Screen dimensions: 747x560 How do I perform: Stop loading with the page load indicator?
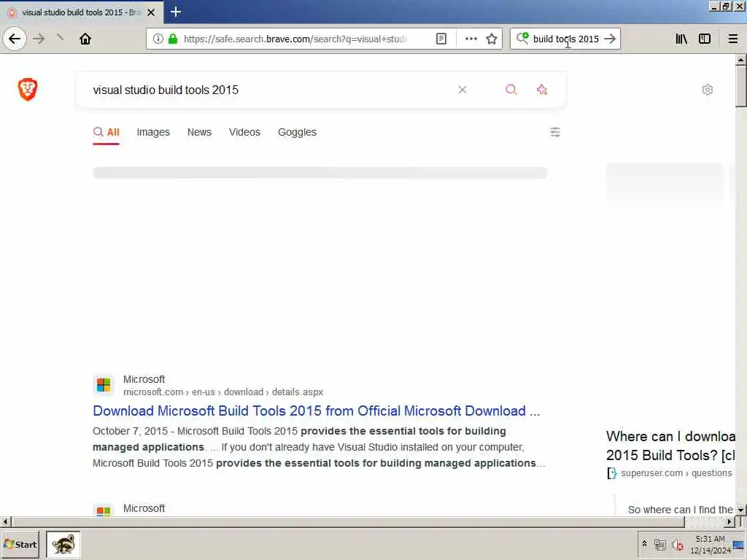click(60, 37)
